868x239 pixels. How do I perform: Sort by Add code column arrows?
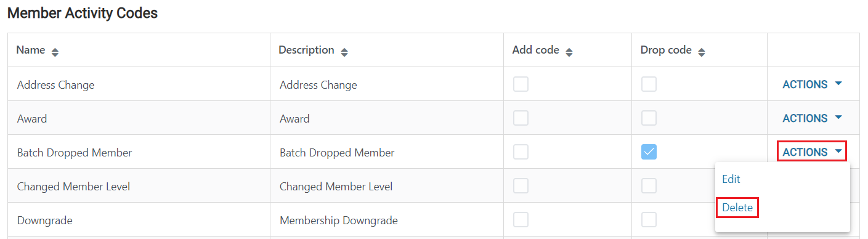(569, 52)
